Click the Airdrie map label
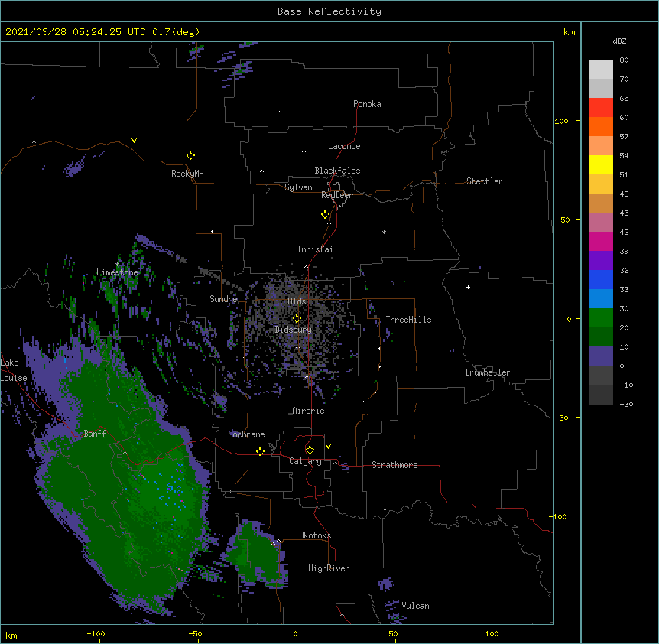Image resolution: width=659 pixels, height=644 pixels. click(309, 411)
